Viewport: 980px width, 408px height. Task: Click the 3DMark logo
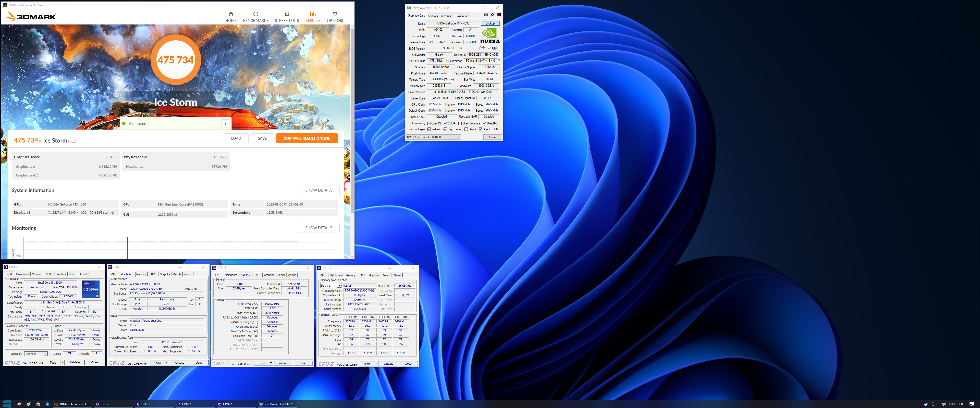(x=32, y=16)
